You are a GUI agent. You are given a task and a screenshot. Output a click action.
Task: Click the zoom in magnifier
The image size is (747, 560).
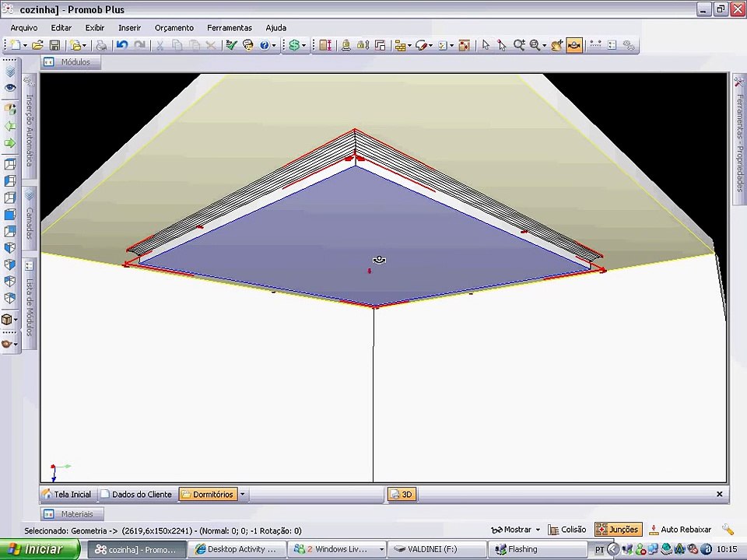519,45
